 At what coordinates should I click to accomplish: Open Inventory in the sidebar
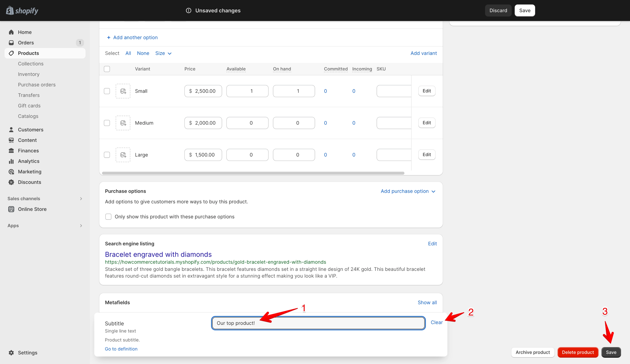[28, 74]
